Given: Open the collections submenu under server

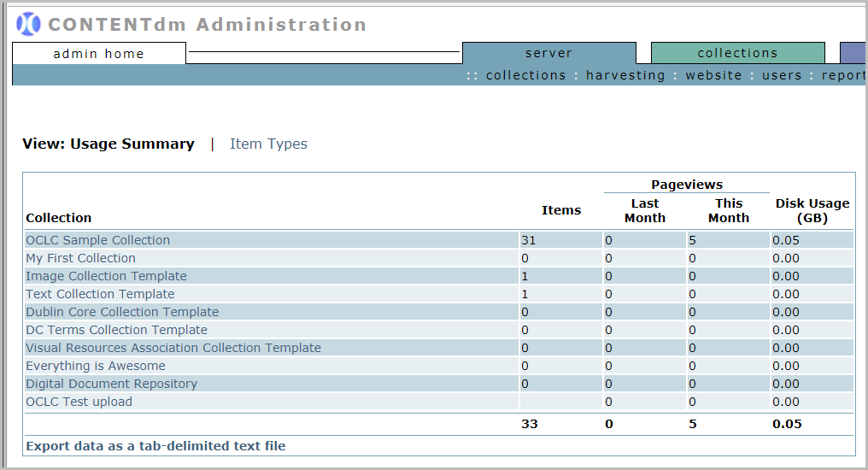Looking at the screenshot, I should pyautogui.click(x=526, y=75).
